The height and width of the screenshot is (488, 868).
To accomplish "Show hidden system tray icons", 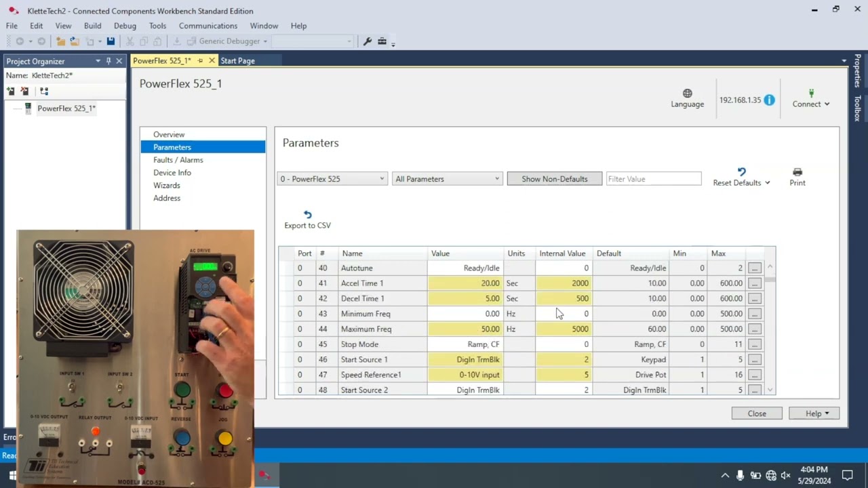I will (x=725, y=475).
